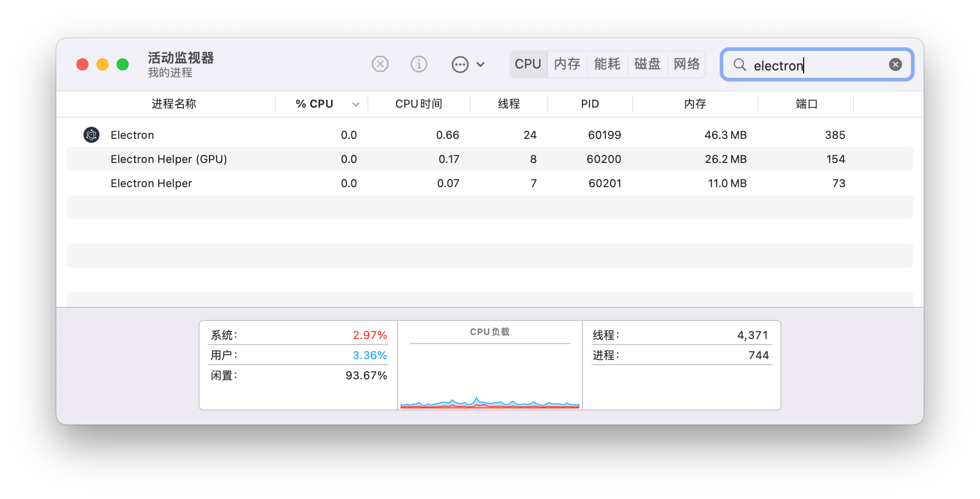Screen dimensions: 980x499
Task: Switch to the 能耗 tab
Action: pos(607,64)
